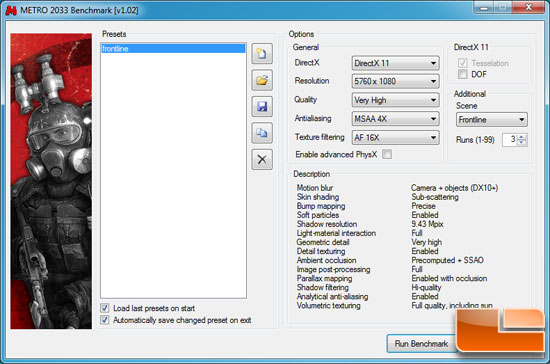
Task: Click the save preset floppy icon
Action: tap(262, 107)
